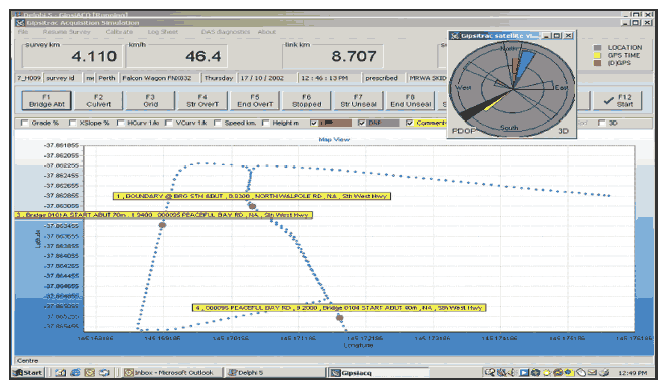Toggle the VCurv 1/k checkbox

pos(169,123)
